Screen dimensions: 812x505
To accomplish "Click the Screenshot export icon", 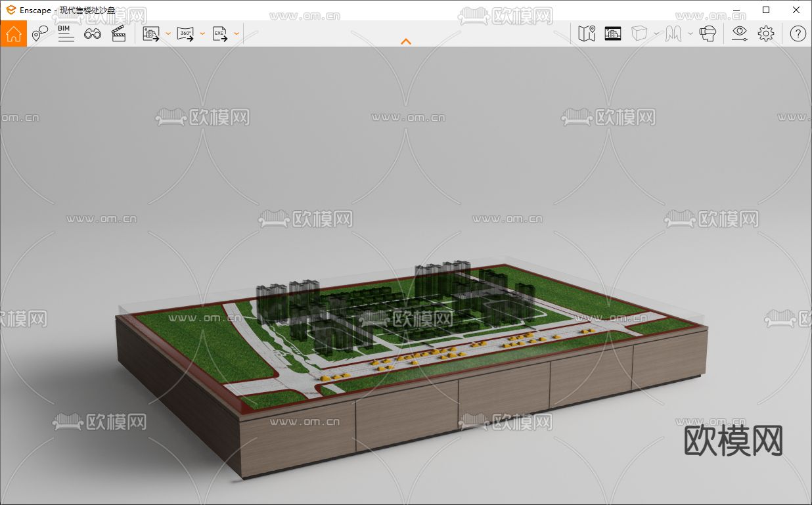I will click(152, 33).
